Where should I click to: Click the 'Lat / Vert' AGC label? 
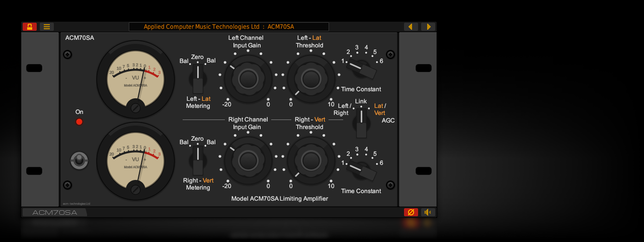point(380,109)
